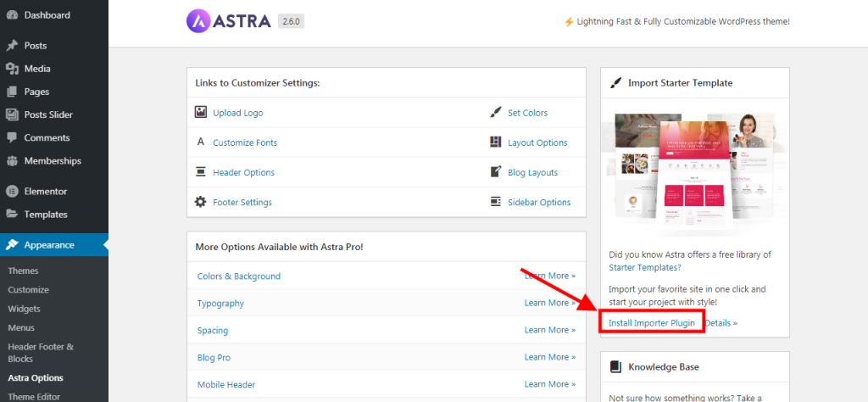Click the Media icon in sidebar

12,69
